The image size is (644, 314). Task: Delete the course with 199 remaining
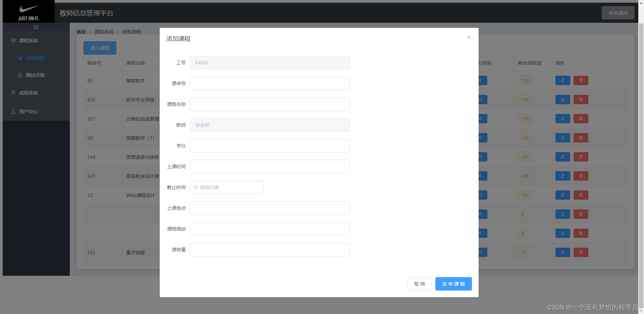point(581,138)
